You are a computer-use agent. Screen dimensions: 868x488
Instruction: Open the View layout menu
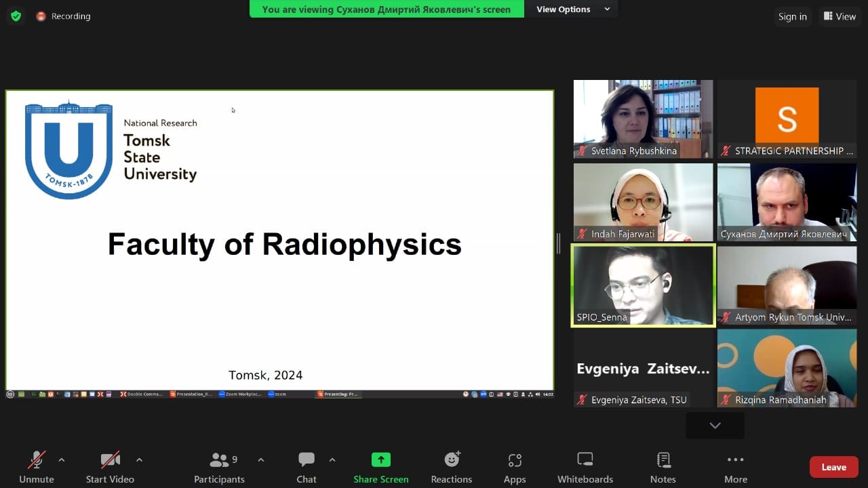pyautogui.click(x=840, y=16)
